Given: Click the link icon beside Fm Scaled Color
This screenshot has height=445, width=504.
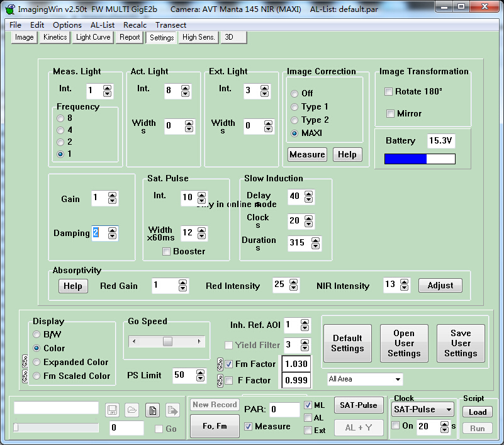Looking at the screenshot, I should [25, 376].
